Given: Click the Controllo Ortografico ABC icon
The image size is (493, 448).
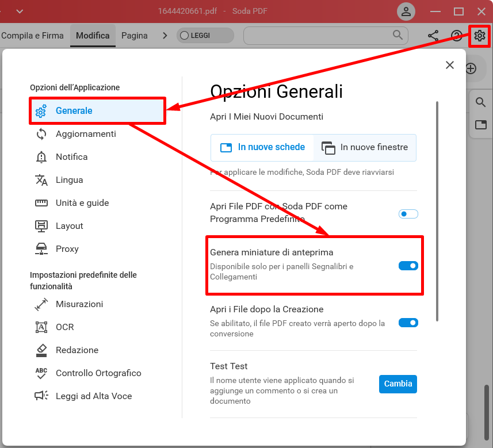Looking at the screenshot, I should point(41,373).
